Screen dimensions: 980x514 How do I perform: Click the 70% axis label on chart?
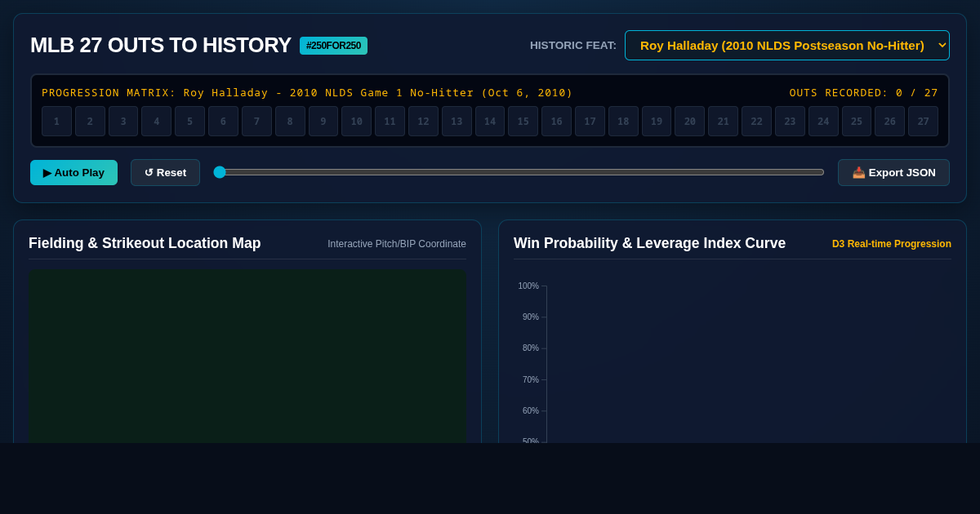click(531, 380)
